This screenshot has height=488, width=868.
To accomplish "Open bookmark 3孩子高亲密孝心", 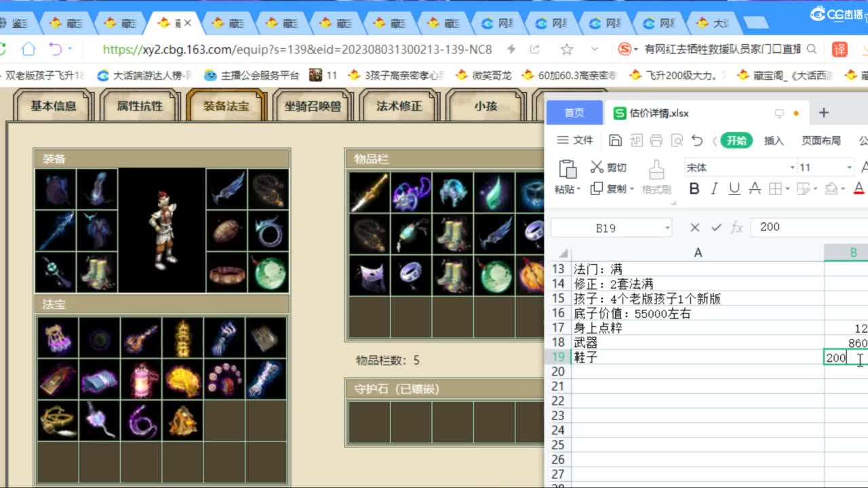I will pyautogui.click(x=397, y=75).
